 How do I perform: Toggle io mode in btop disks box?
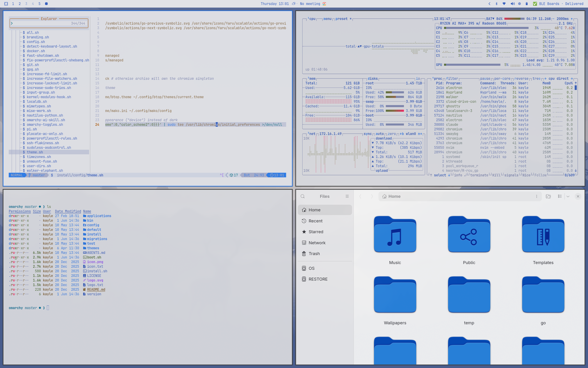[418, 79]
